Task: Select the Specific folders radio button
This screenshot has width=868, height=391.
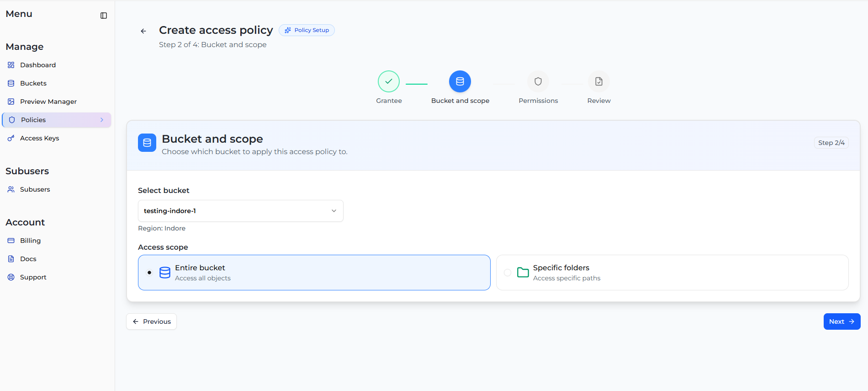Action: [x=508, y=273]
